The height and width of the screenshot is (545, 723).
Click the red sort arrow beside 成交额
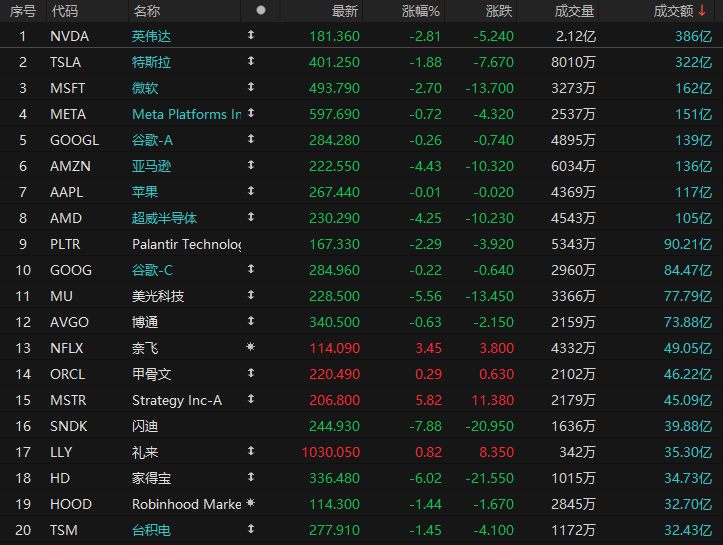click(x=702, y=11)
